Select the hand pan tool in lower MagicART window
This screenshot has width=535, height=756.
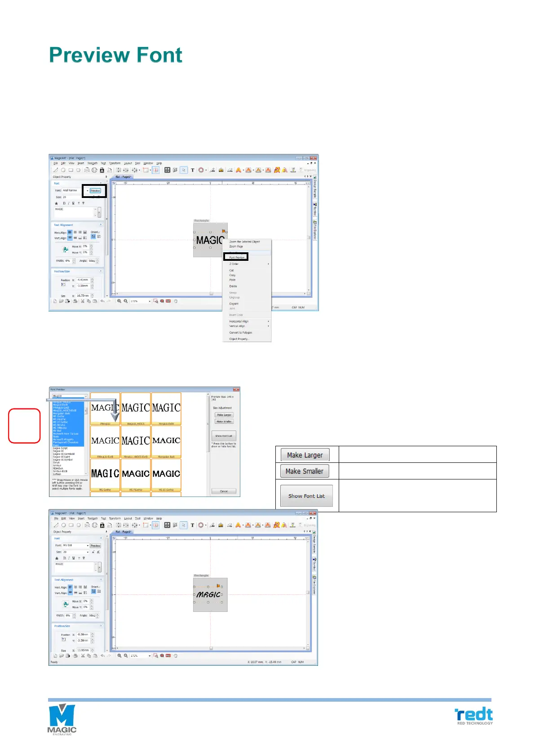tap(175, 656)
